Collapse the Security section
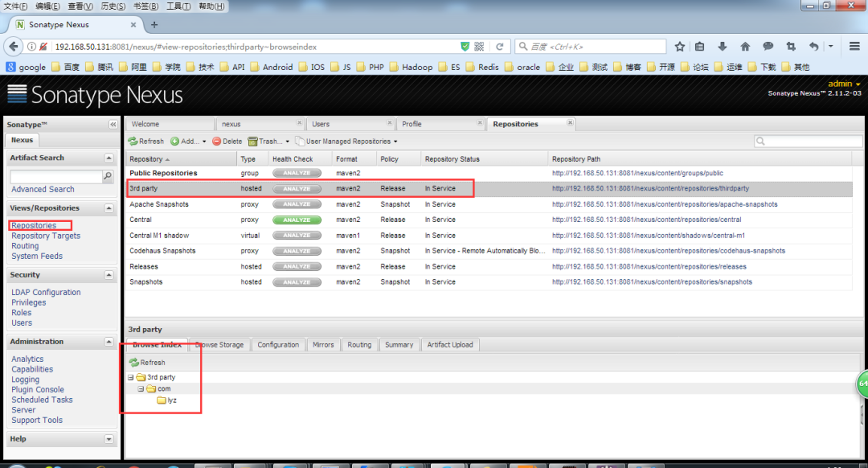Screen dimensions: 868x468 coord(109,275)
